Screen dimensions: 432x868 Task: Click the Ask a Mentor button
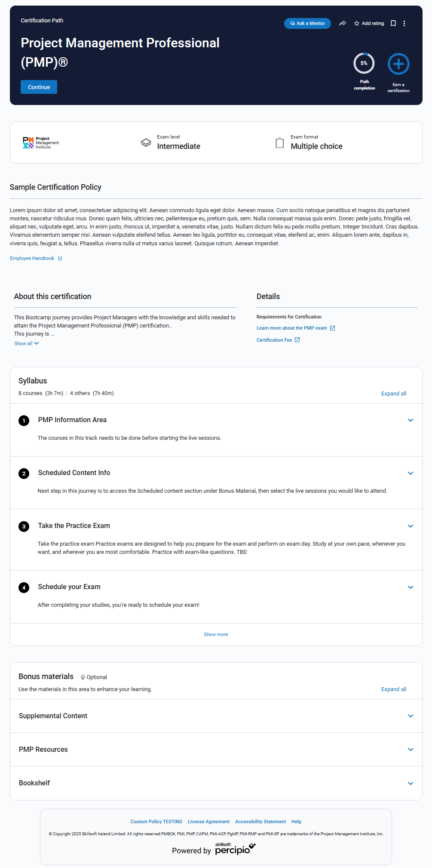(x=307, y=23)
